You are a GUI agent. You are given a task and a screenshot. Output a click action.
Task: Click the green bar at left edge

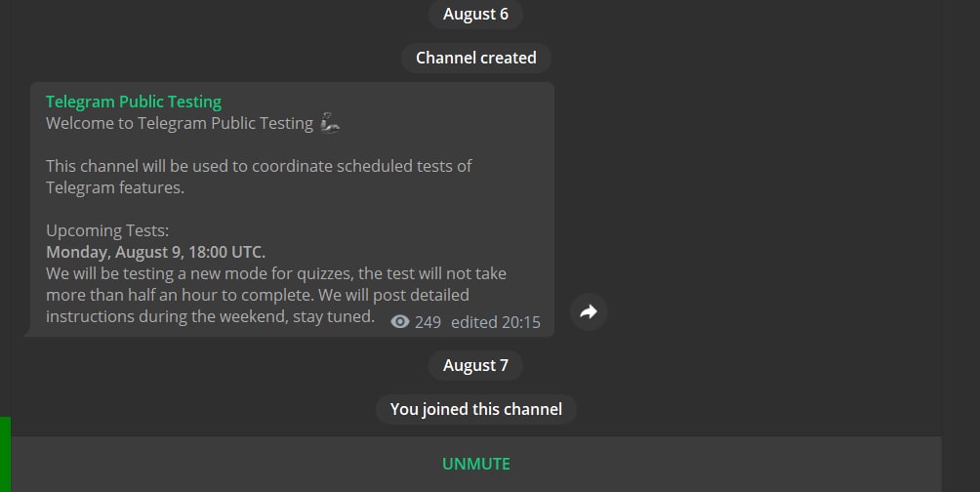pos(5,454)
